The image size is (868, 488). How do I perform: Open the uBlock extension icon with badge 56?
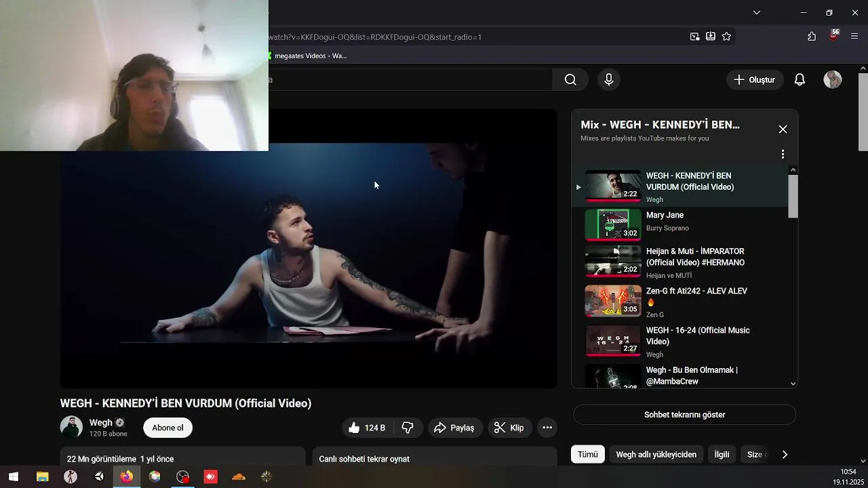tap(833, 35)
